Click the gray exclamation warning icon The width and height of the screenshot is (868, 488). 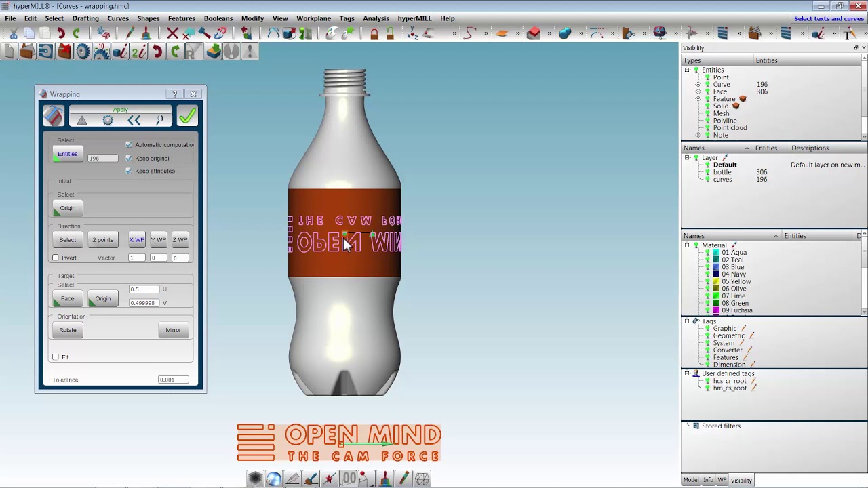250,51
